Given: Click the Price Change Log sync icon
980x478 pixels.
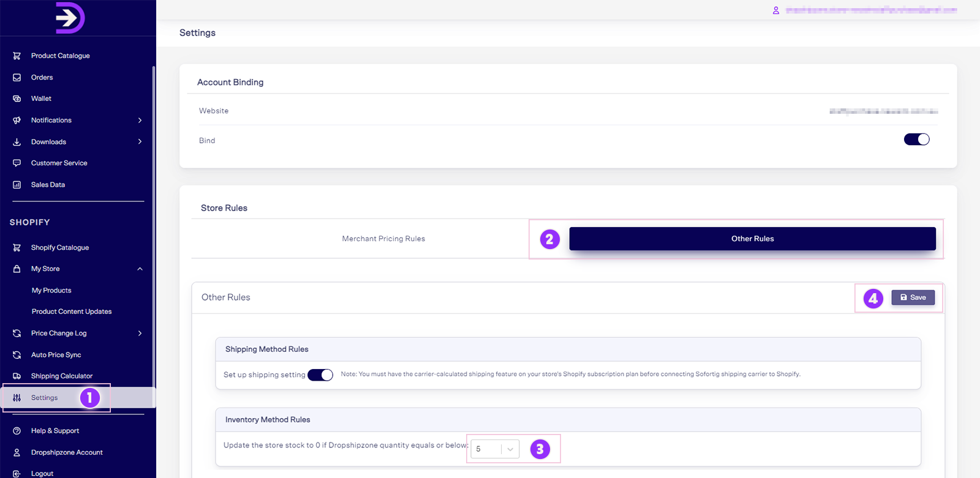Looking at the screenshot, I should click(17, 334).
